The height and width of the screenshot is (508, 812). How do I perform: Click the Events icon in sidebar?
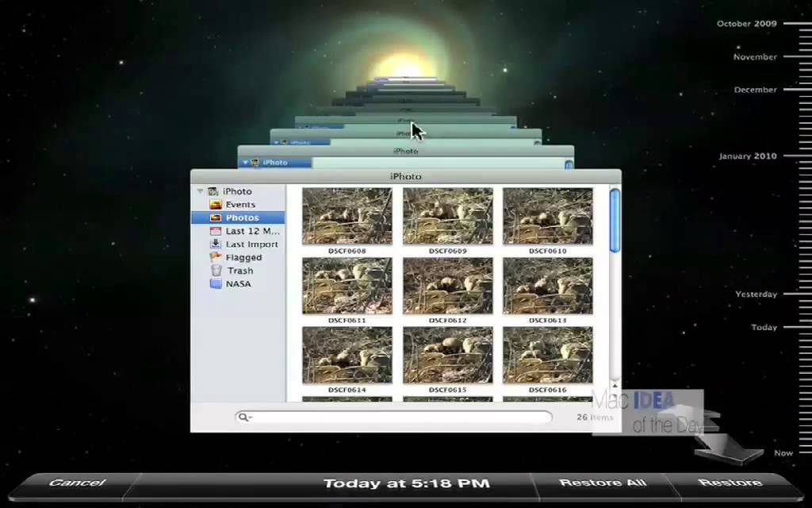pos(216,205)
